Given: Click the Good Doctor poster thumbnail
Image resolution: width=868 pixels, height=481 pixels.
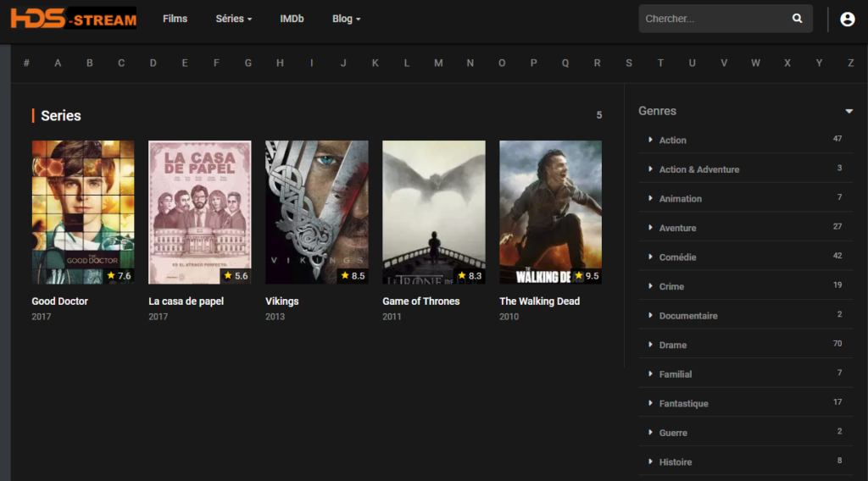Looking at the screenshot, I should click(x=83, y=213).
